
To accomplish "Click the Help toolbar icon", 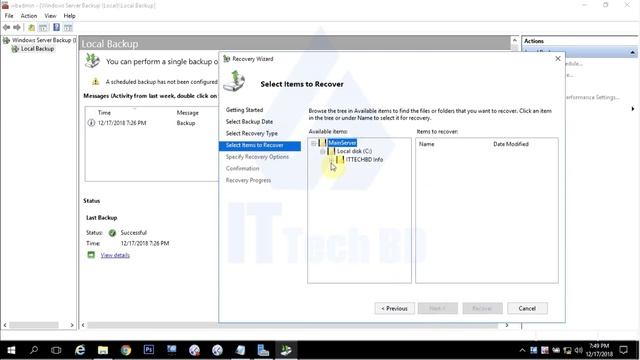I will [x=56, y=27].
